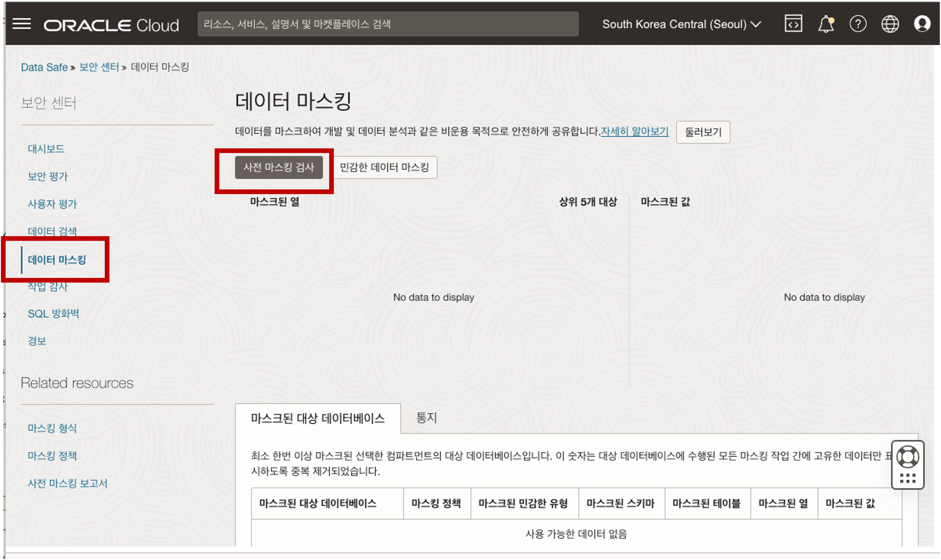Select 데이터 마스킹 in sidebar
941x560 pixels.
56,259
